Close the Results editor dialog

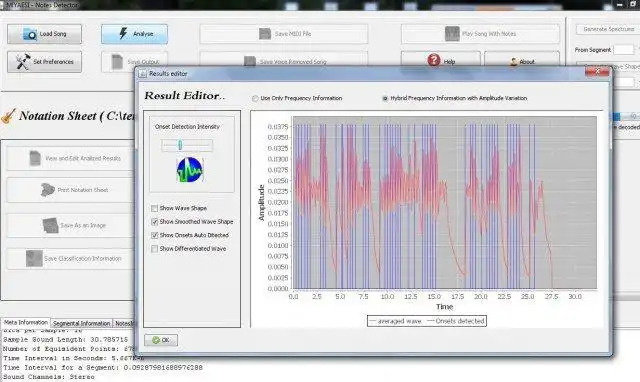click(597, 71)
